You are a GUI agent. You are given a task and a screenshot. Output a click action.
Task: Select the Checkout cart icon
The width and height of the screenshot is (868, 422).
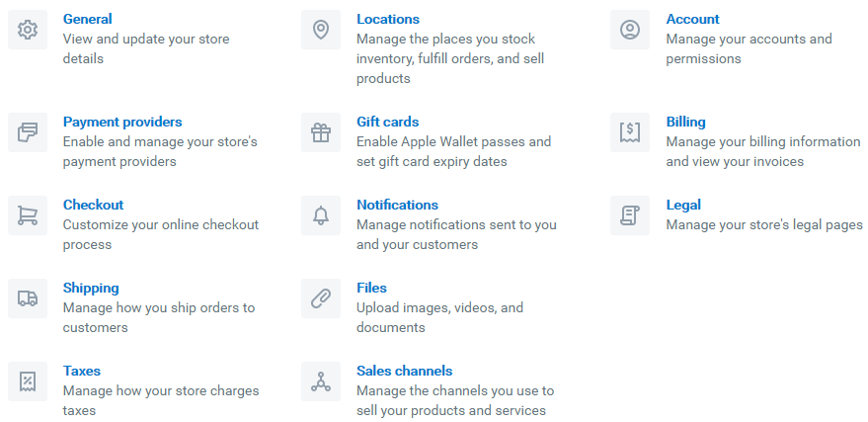[28, 215]
